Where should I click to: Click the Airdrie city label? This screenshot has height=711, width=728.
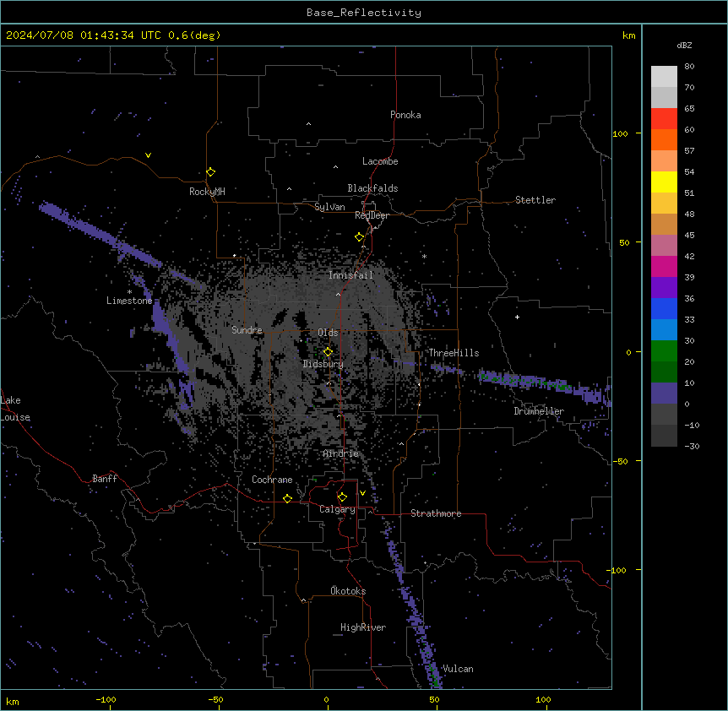pyautogui.click(x=341, y=453)
